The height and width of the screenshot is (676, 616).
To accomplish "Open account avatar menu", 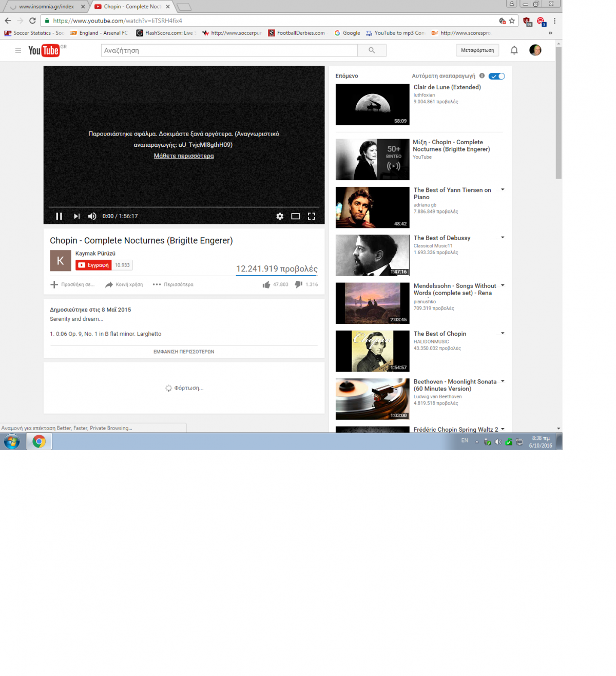I will click(x=535, y=50).
